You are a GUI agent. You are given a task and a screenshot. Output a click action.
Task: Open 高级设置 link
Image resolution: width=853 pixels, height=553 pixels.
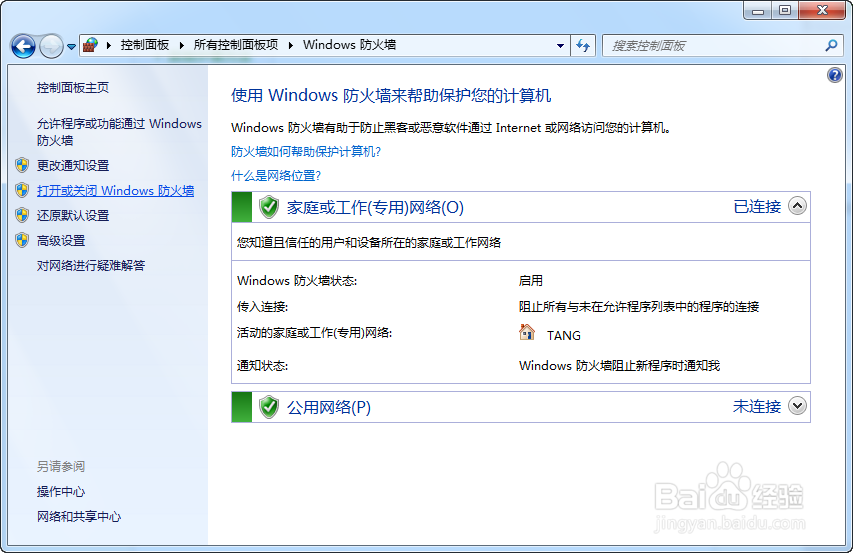61,240
